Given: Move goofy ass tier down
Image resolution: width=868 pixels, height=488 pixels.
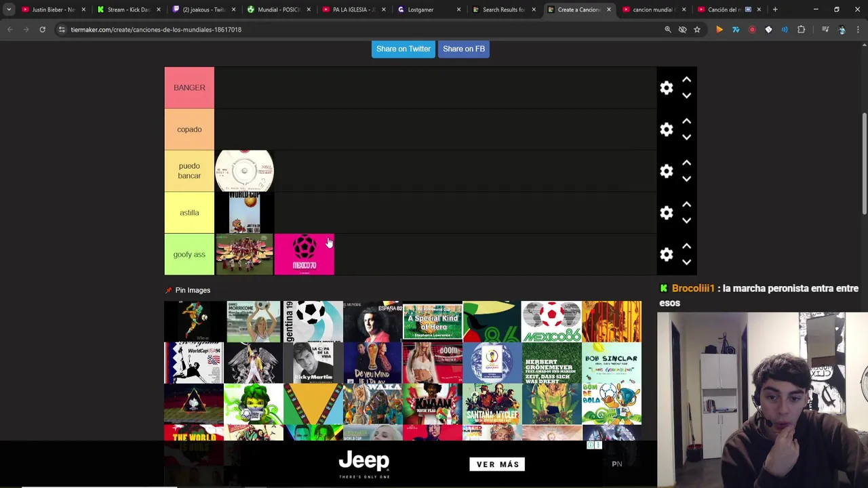Looking at the screenshot, I should pyautogui.click(x=686, y=262).
